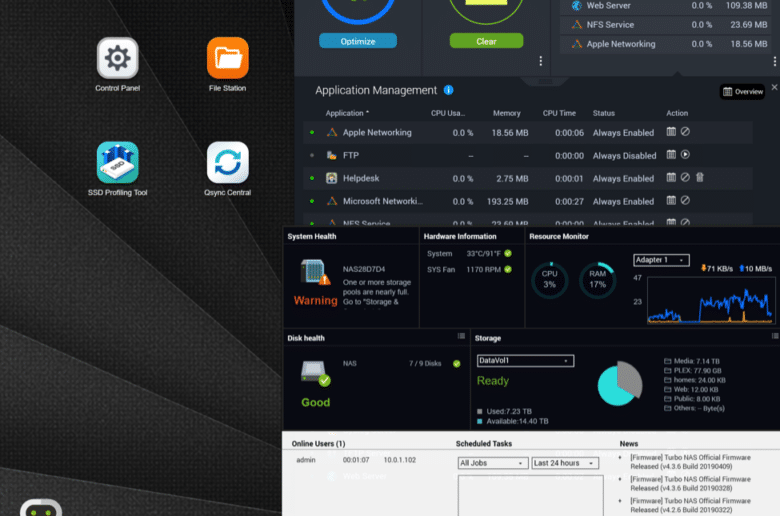
Task: Disable Helpdesk with the stop icon
Action: [685, 178]
